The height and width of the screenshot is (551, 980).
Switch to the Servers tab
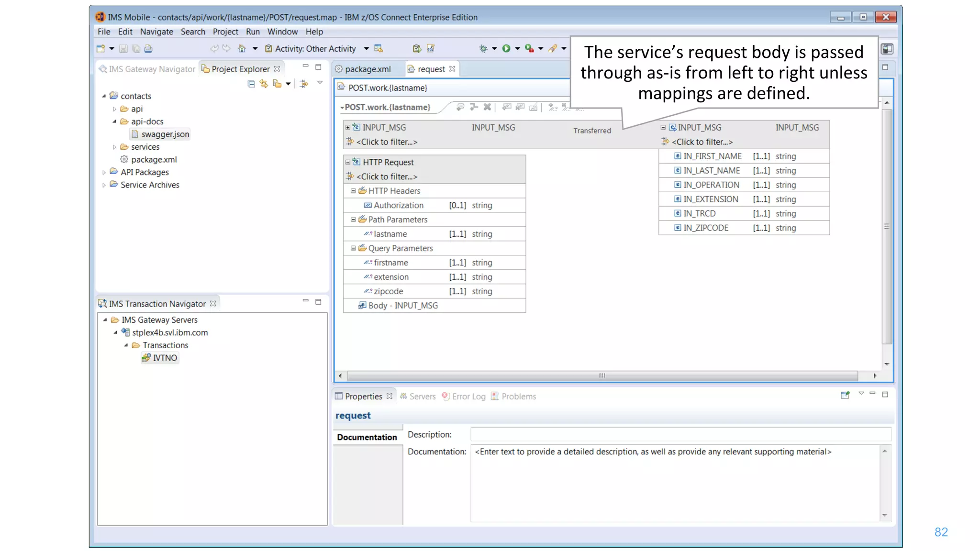point(418,396)
